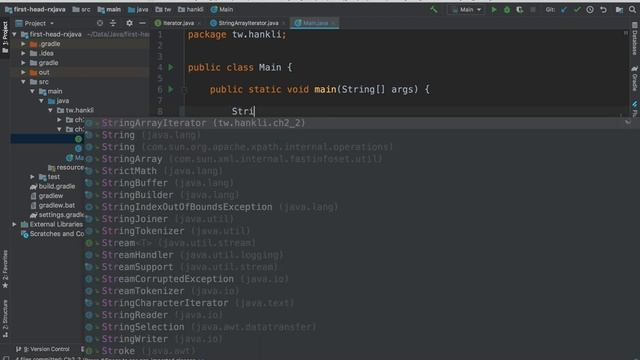Toggle the 1: Project tool window strip
Viewport: 640px width, 360px height.
pyautogui.click(x=5, y=37)
